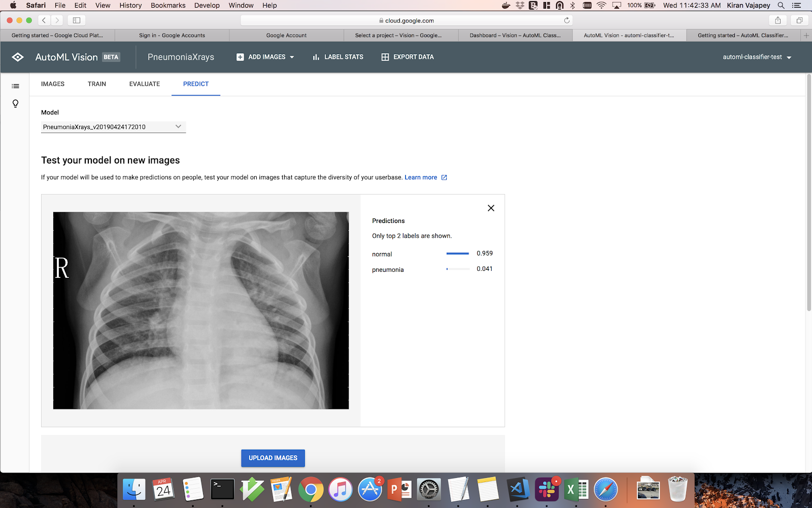Open the sidebar list menu icon
The height and width of the screenshot is (508, 812).
pos(16,86)
